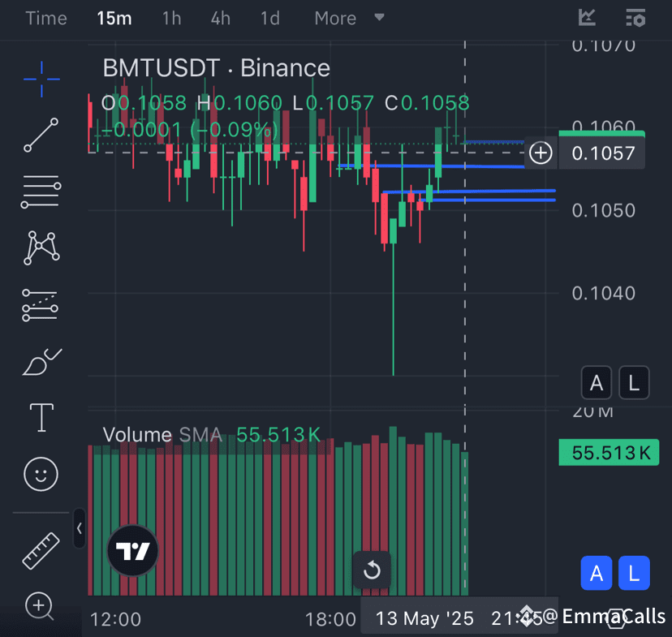Enable alerts with the blue A button

[597, 573]
